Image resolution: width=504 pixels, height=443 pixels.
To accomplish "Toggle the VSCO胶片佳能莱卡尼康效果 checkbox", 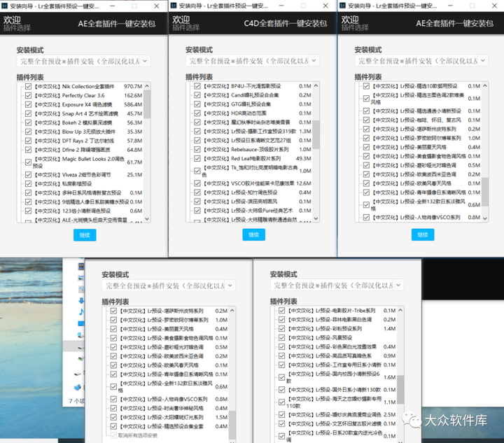I will coord(197,183).
